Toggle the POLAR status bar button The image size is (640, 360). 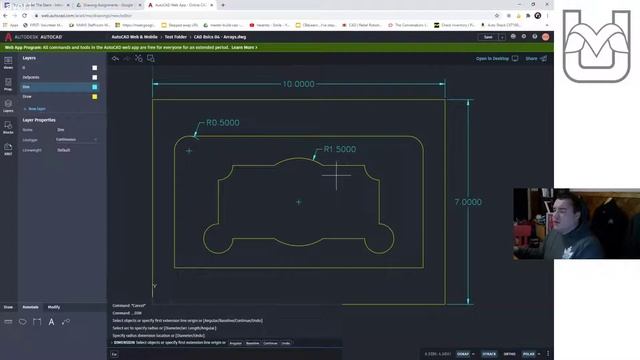tap(529, 354)
